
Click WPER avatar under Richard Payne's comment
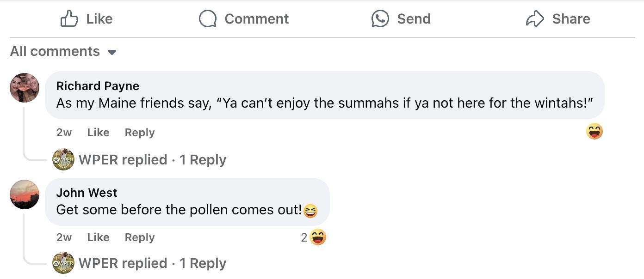click(x=63, y=160)
